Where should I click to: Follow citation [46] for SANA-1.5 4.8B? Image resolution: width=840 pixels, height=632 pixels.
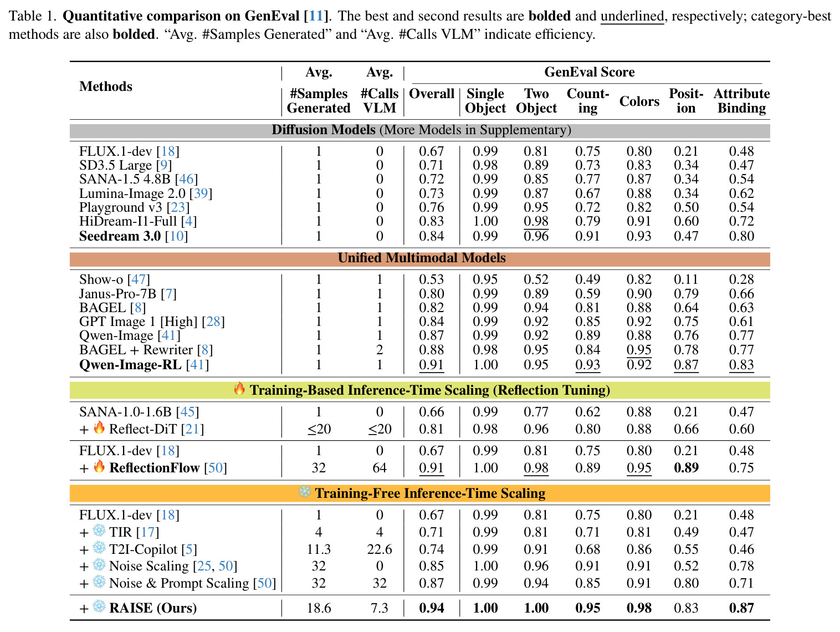point(186,179)
